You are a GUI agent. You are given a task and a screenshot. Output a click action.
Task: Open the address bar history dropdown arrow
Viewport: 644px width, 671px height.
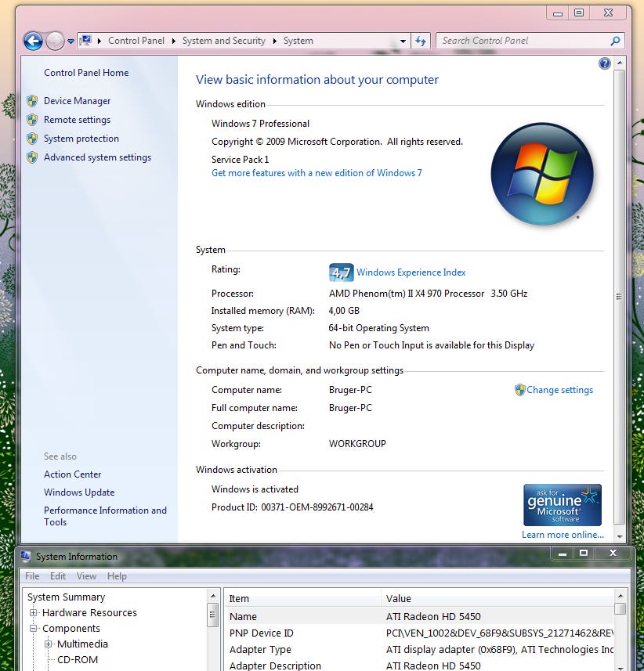coord(403,41)
